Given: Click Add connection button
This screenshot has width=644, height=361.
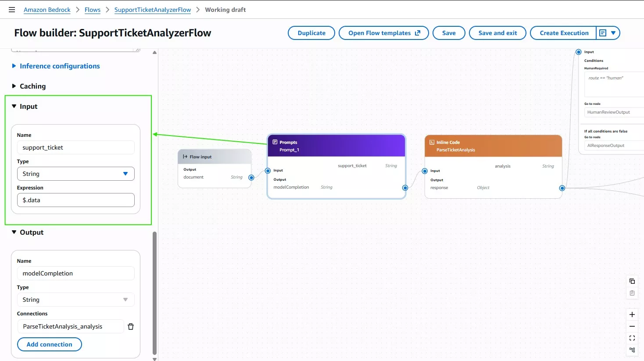Looking at the screenshot, I should pos(50,344).
